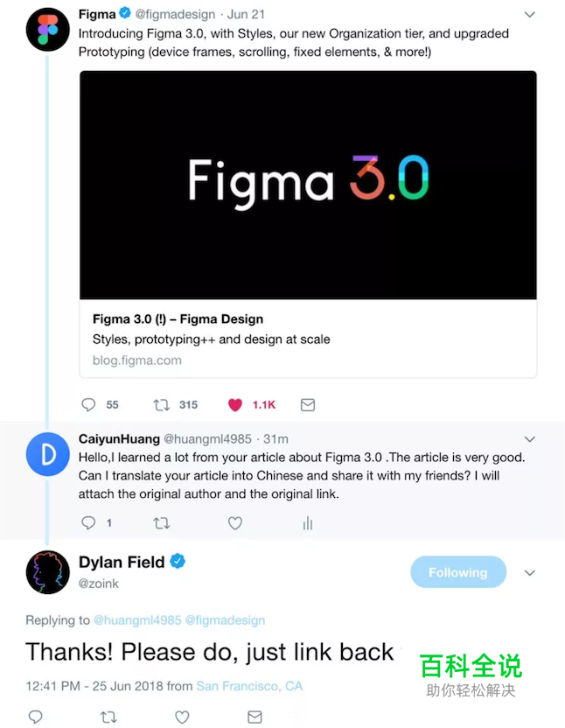
Task: Like Dylan Field's reply
Action: [x=181, y=717]
